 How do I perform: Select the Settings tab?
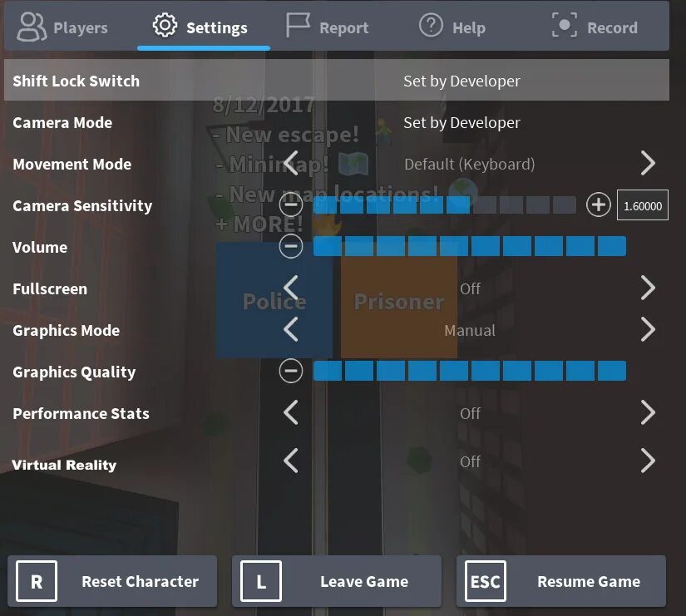pyautogui.click(x=204, y=27)
